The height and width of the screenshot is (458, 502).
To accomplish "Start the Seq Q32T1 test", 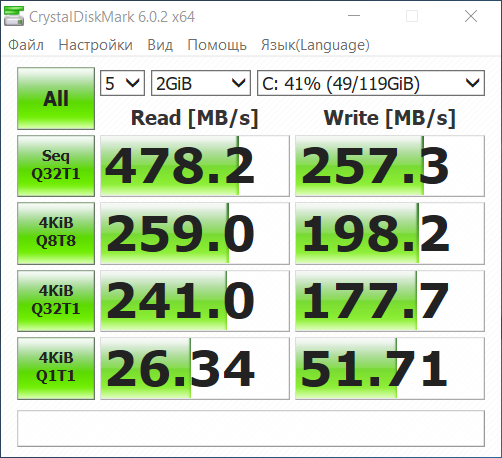I will click(x=56, y=166).
